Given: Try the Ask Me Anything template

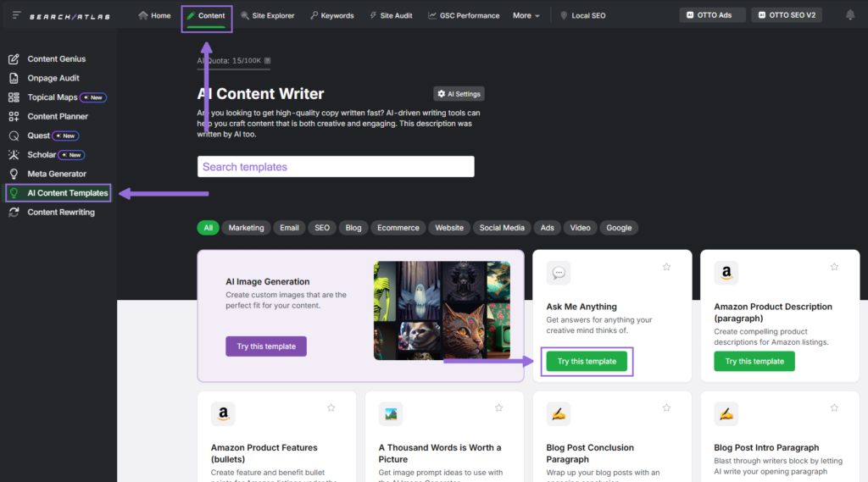Looking at the screenshot, I should click(587, 362).
